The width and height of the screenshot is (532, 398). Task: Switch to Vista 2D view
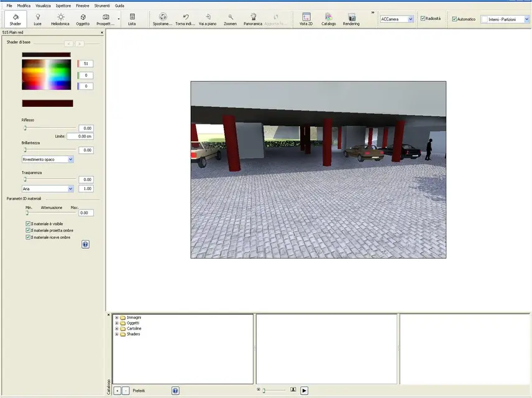(306, 19)
